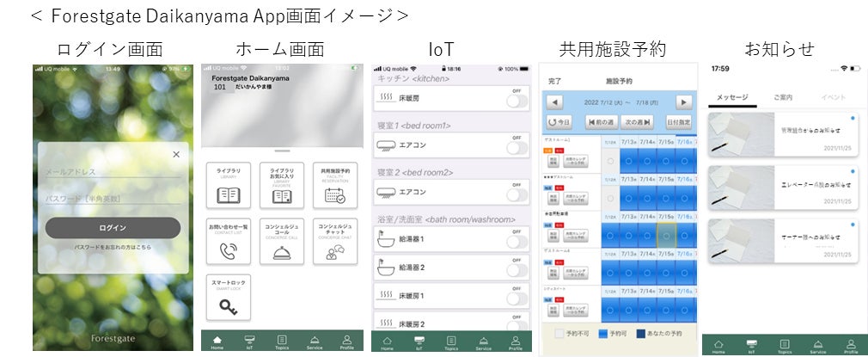Open the ライブラリお気に入り favorites tile
This screenshot has width=868, height=357.
click(x=282, y=185)
